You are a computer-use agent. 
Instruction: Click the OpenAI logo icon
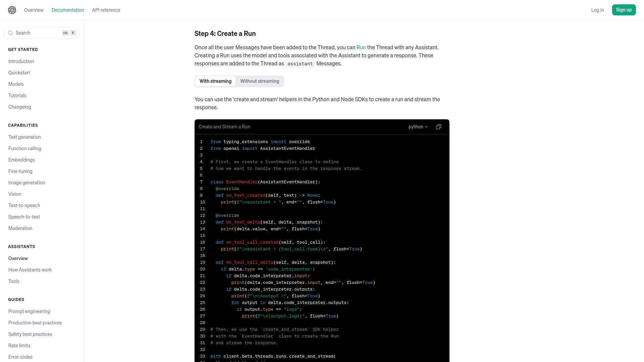pyautogui.click(x=12, y=10)
